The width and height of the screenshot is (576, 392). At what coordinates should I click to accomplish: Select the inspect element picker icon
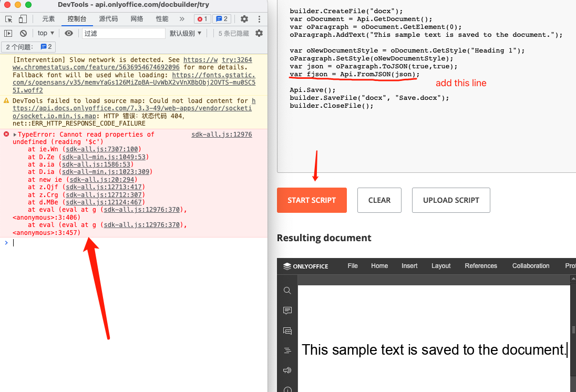9,19
